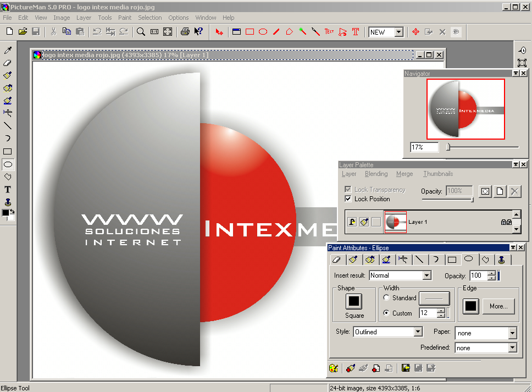Click the Navigator 17% zoom field
532x392 pixels.
(424, 147)
